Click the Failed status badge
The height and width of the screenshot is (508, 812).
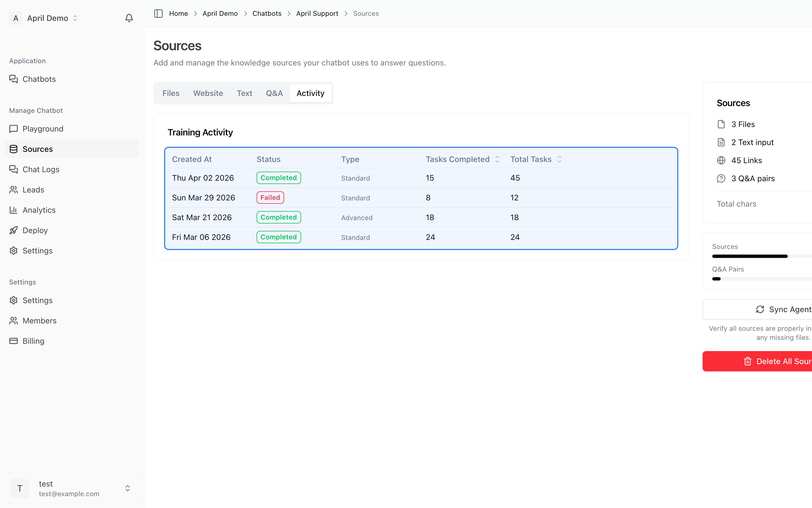(x=270, y=198)
